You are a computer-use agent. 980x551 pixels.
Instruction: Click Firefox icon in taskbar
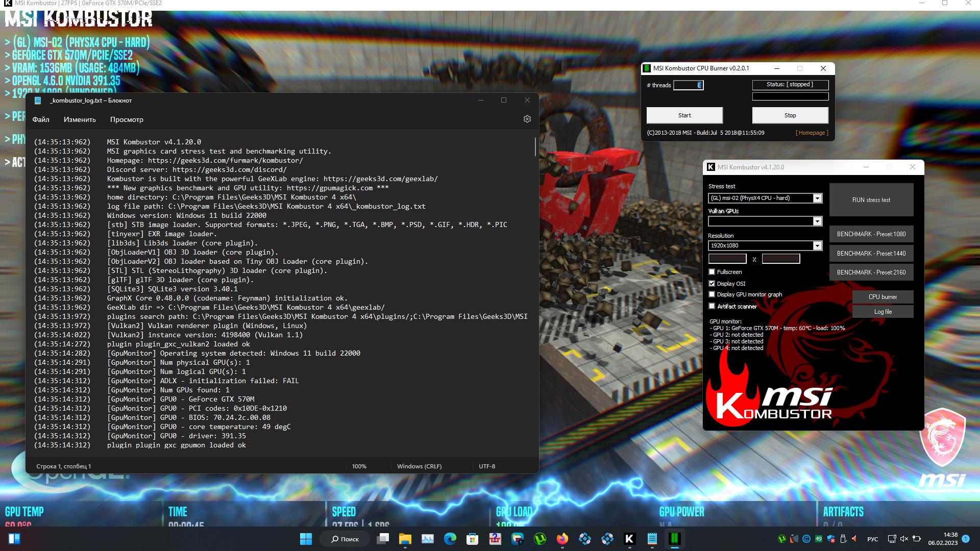[x=562, y=539]
